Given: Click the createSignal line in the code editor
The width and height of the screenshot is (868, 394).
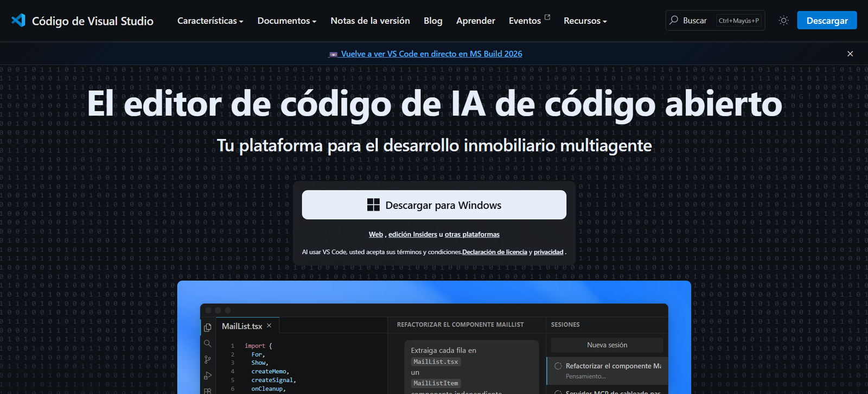Looking at the screenshot, I should pos(273,380).
